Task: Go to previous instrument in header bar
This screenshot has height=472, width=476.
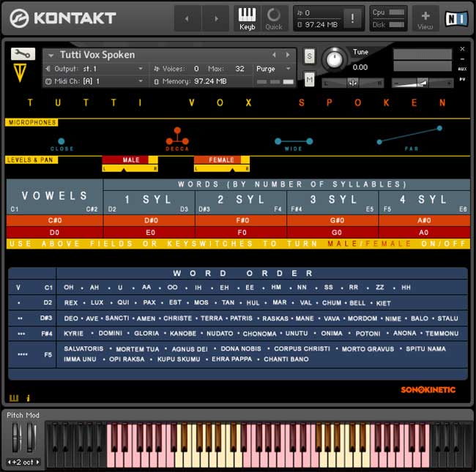Action: (187, 18)
